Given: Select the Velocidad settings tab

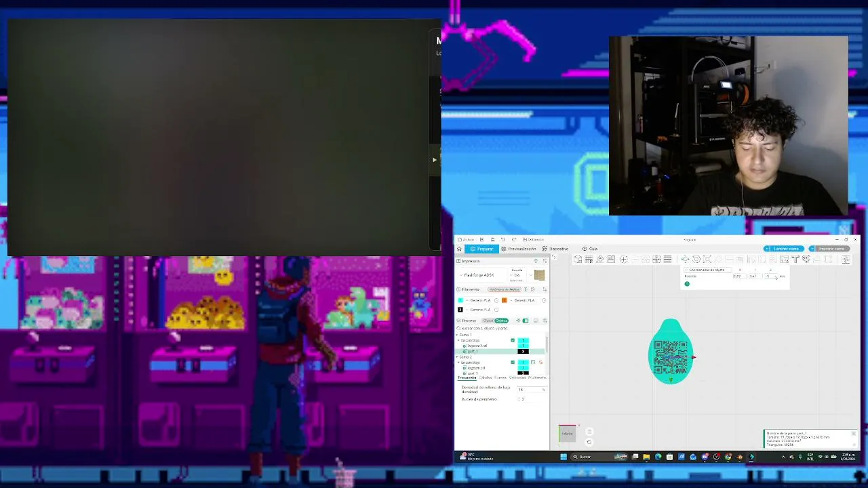Looking at the screenshot, I should [x=517, y=378].
